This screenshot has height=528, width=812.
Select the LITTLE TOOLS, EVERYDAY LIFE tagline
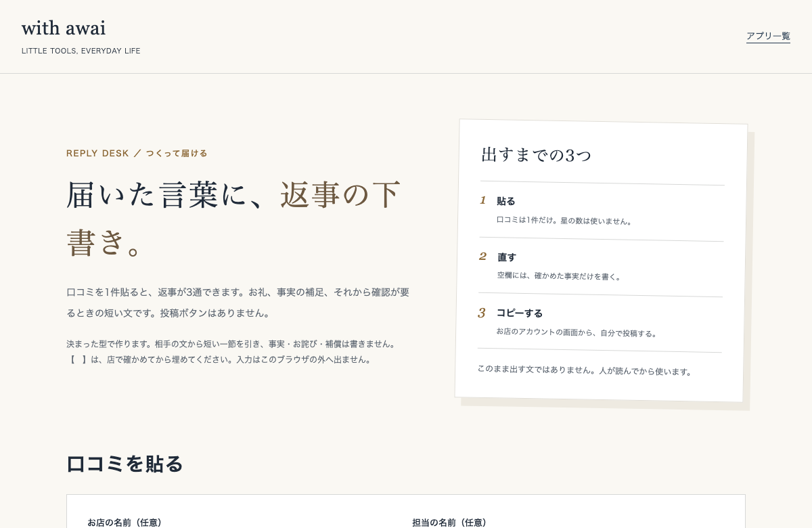tap(81, 51)
